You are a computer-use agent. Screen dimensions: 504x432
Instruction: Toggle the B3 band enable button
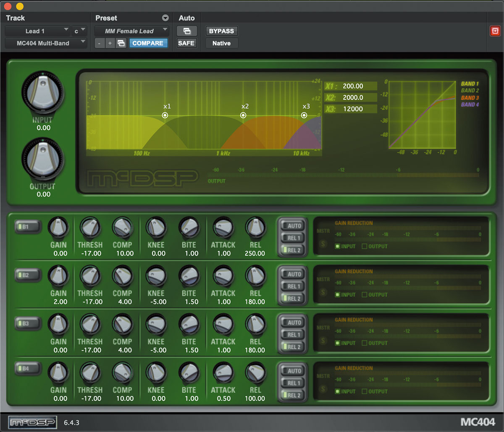(28, 323)
